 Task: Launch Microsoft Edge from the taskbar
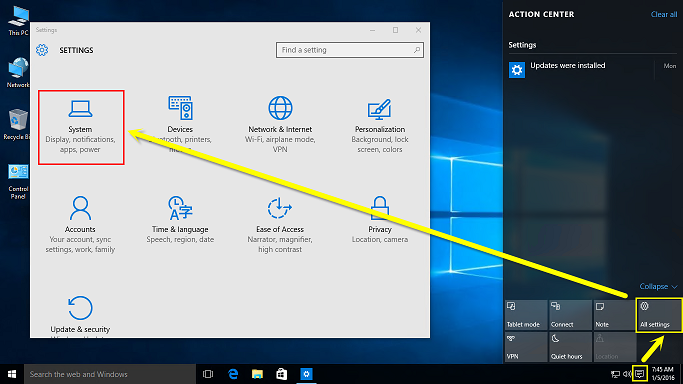[233, 374]
